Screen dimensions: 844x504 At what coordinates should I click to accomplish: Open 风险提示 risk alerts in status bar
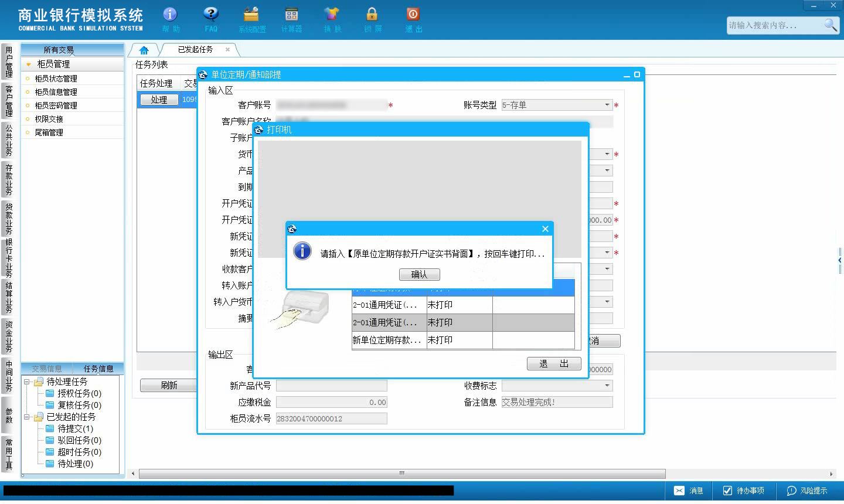pos(806,491)
